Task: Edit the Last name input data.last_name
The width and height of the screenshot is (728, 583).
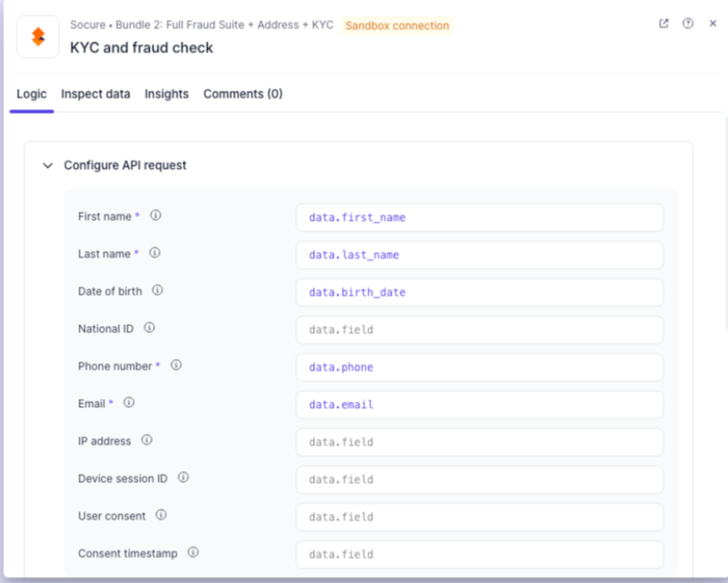Action: click(x=480, y=254)
